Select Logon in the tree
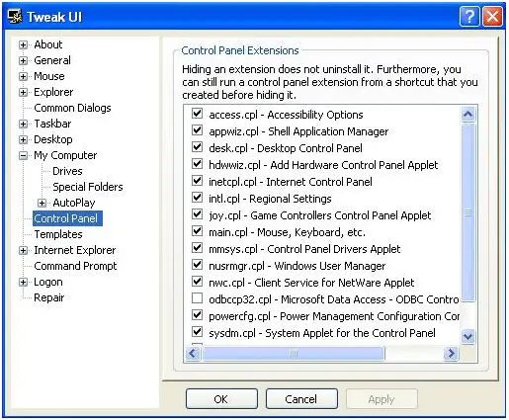The height and width of the screenshot is (420, 509). (48, 282)
